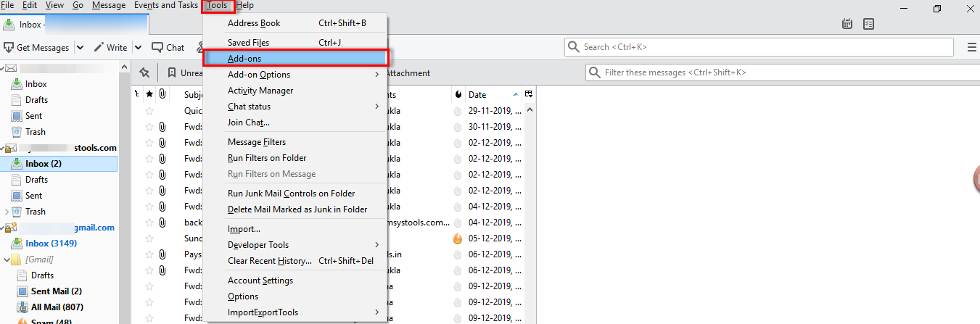The width and height of the screenshot is (980, 324).
Task: Choose Delete Mail Marked as Junk in Folder
Action: pos(295,209)
